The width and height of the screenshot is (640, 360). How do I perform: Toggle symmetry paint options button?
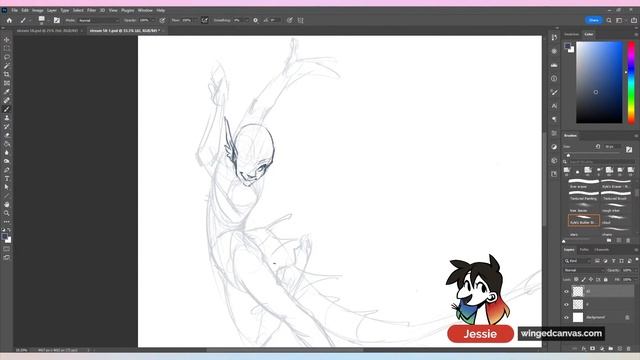point(300,20)
